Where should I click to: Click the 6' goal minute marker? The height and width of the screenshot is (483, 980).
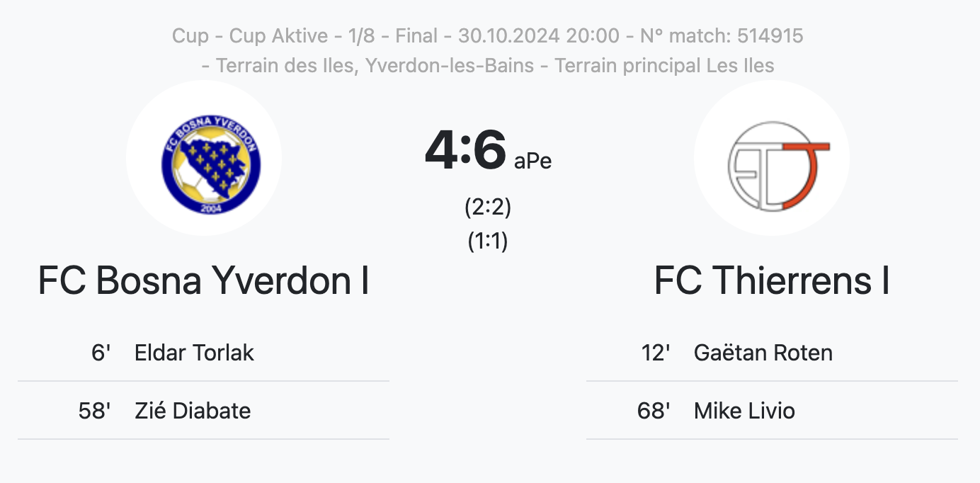[x=101, y=353]
